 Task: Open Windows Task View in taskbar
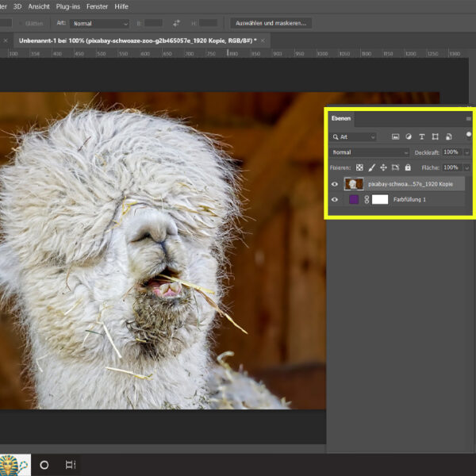tap(70, 465)
